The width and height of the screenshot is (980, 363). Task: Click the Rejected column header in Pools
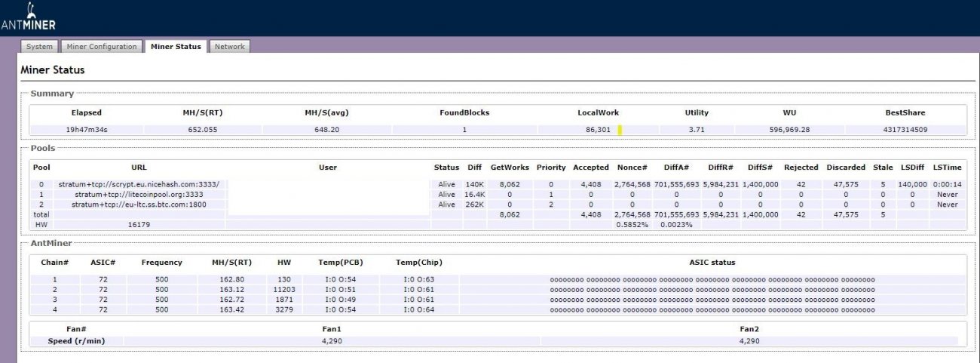(801, 167)
